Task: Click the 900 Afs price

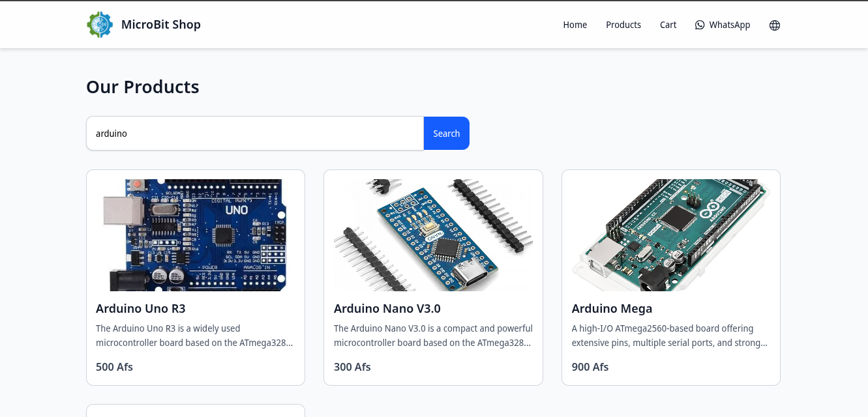Action: click(590, 367)
